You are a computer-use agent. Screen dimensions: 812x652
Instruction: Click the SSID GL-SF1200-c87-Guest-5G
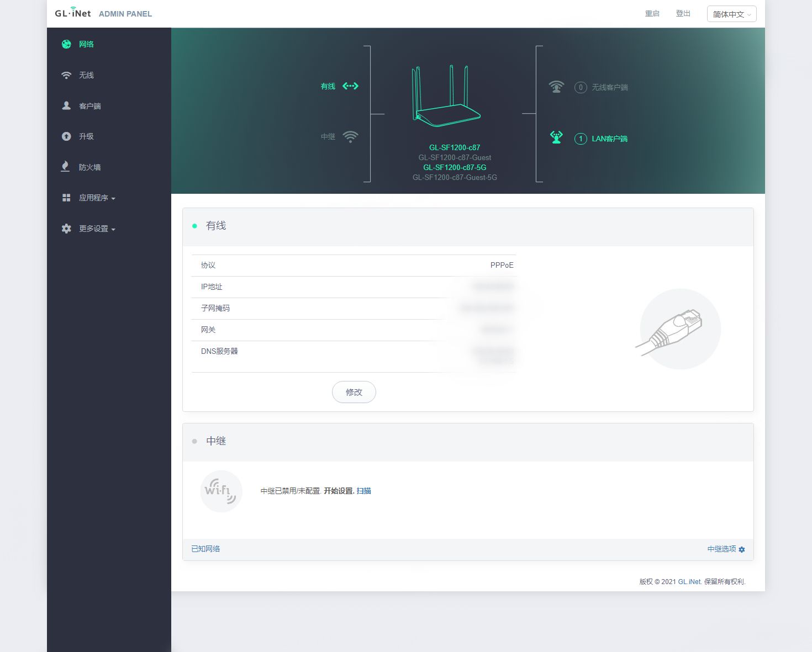[x=455, y=177]
